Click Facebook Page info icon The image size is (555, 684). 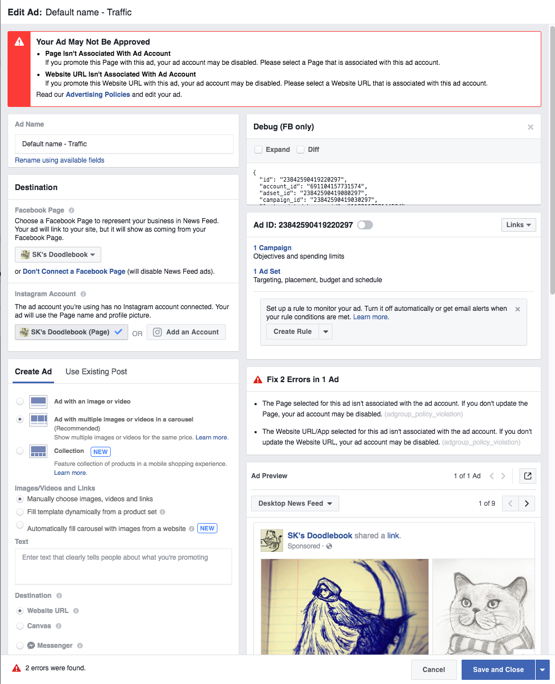point(72,210)
